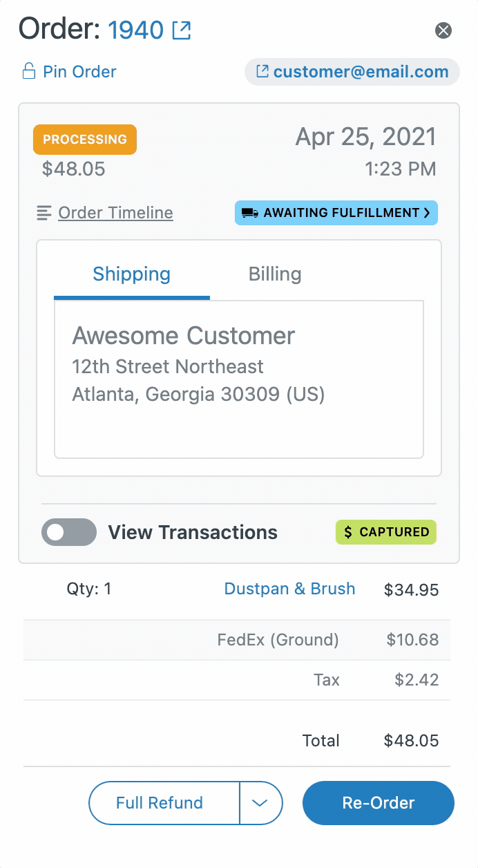Toggle the View Transactions switch

point(69,532)
